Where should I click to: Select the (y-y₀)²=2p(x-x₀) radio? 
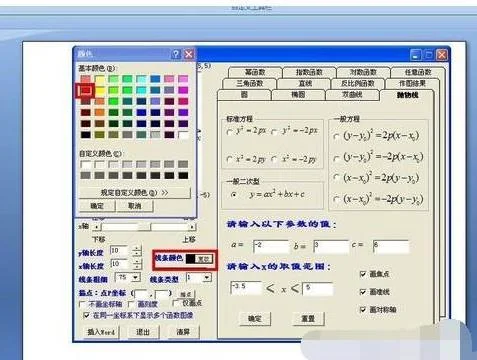pyautogui.click(x=337, y=136)
